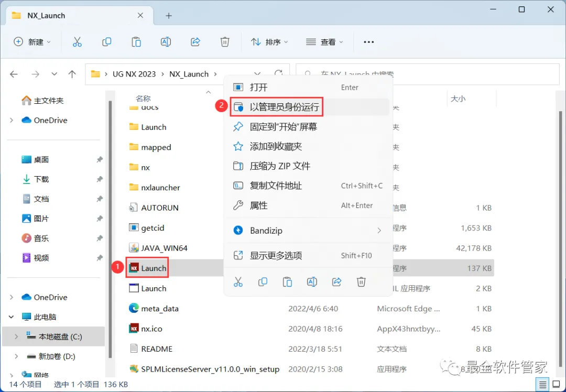Screen dimensions: 566x392
Task: Open the 新建 (New) dropdown
Action: coord(32,42)
